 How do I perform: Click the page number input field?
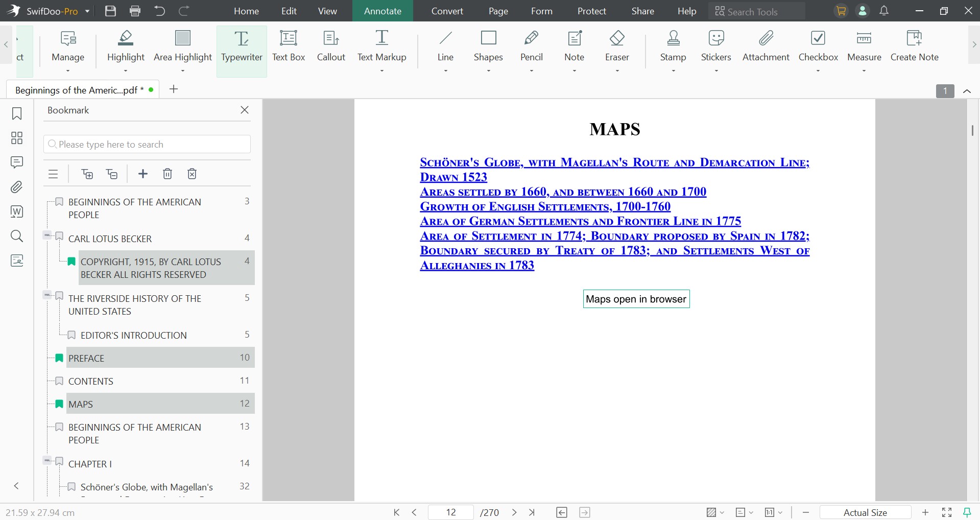coord(451,512)
